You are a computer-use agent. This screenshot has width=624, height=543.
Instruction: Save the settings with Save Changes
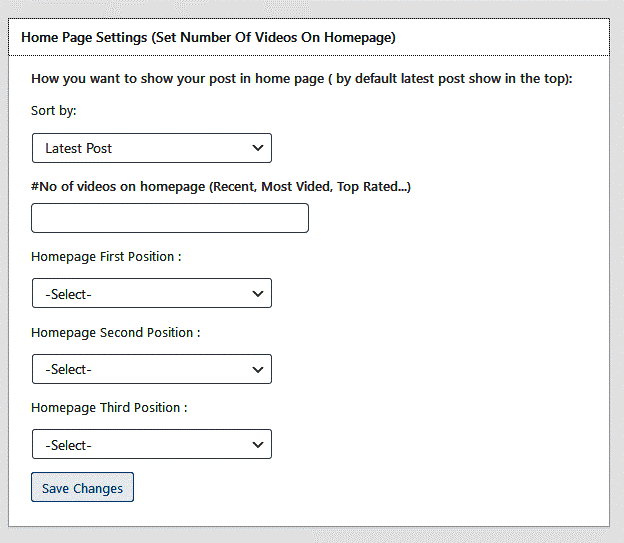coord(82,487)
